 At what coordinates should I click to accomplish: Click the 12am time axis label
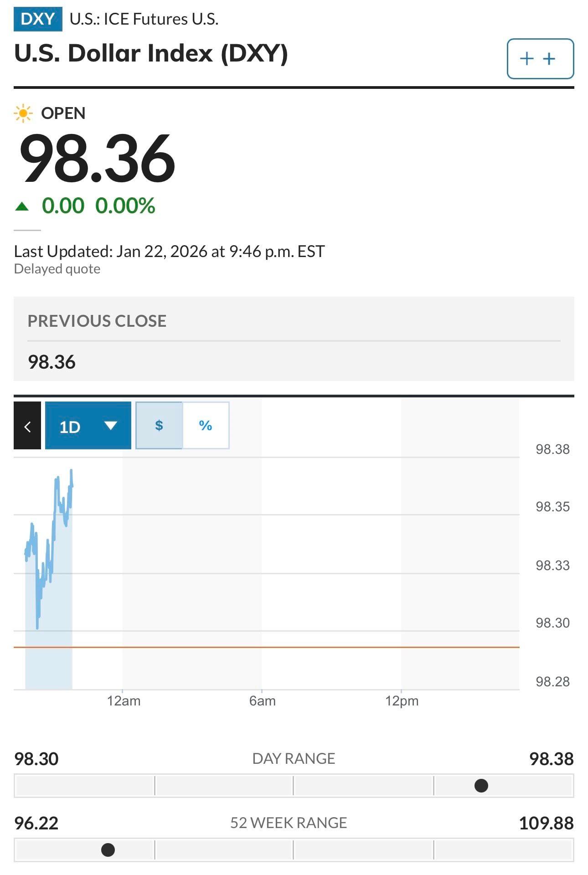coord(124,701)
